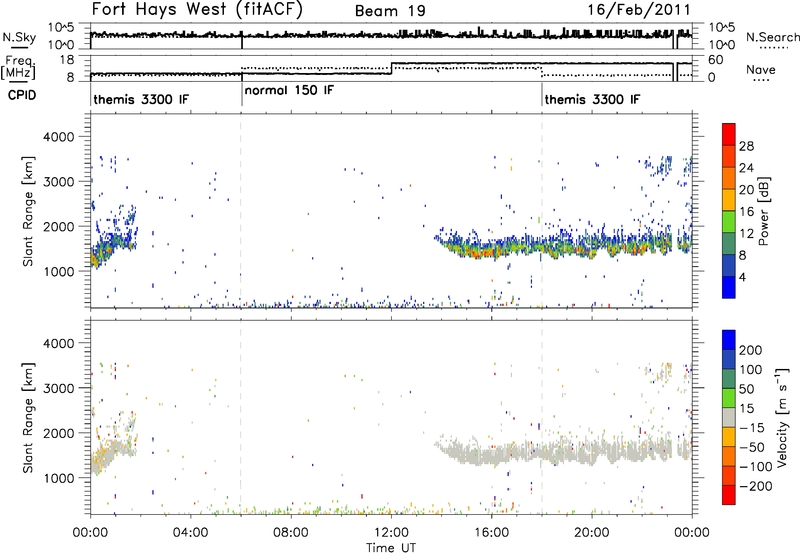Click the '15' velocity colorbar value

point(746,409)
